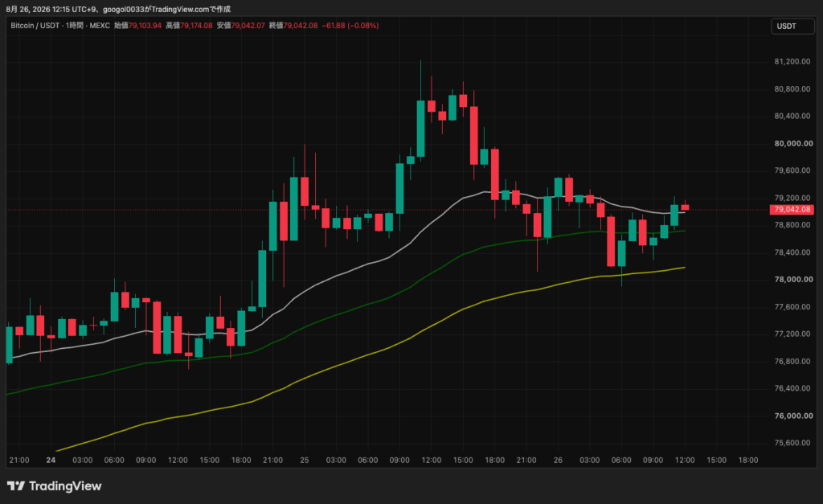The width and height of the screenshot is (823, 504).
Task: Click the 79,600.00 price axis label
Action: click(792, 170)
